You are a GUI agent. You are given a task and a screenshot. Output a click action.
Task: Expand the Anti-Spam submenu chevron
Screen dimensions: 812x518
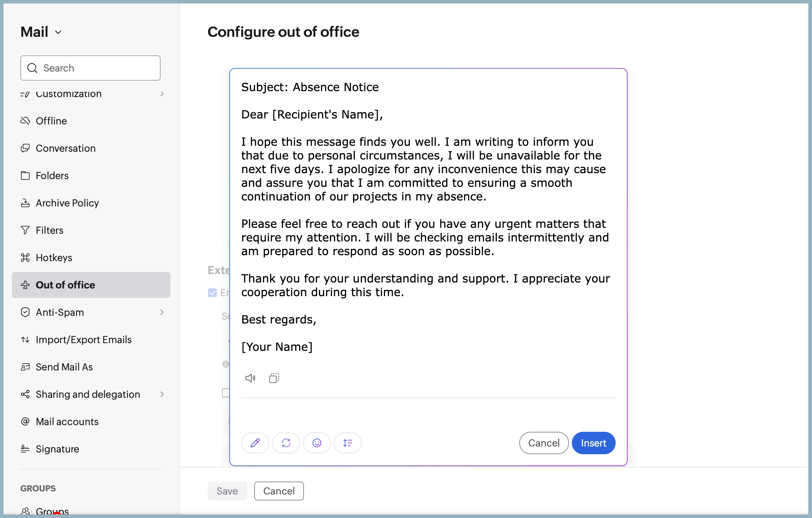click(x=162, y=312)
